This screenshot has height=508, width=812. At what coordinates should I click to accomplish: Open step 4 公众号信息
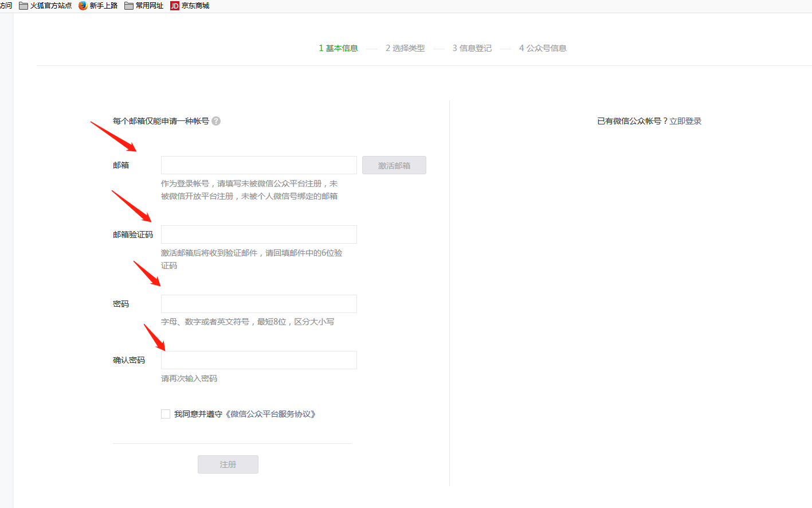pos(543,48)
